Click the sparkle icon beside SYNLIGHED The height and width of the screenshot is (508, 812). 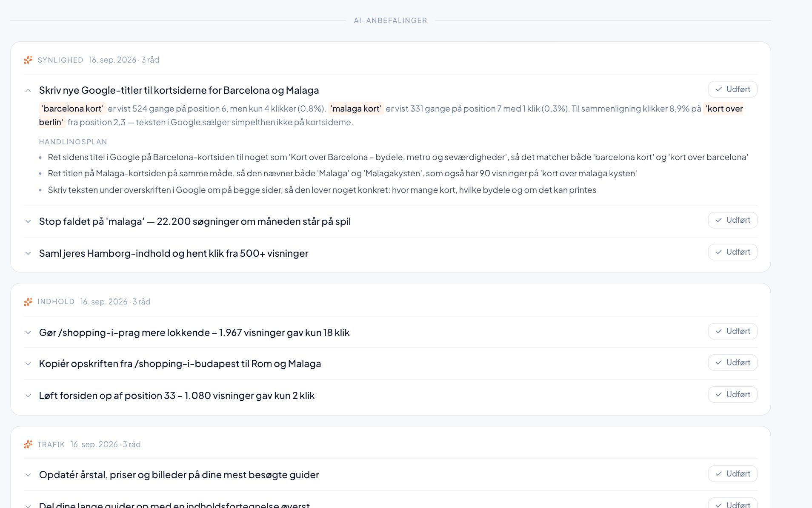[28, 60]
